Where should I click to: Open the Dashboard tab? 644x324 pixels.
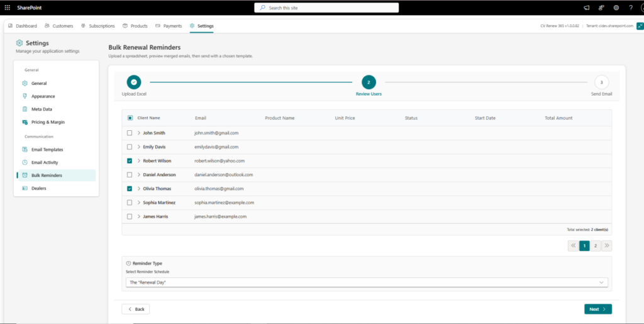point(23,26)
